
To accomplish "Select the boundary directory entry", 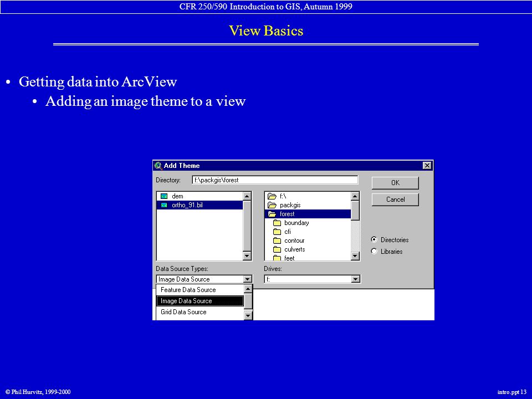I will pyautogui.click(x=296, y=223).
